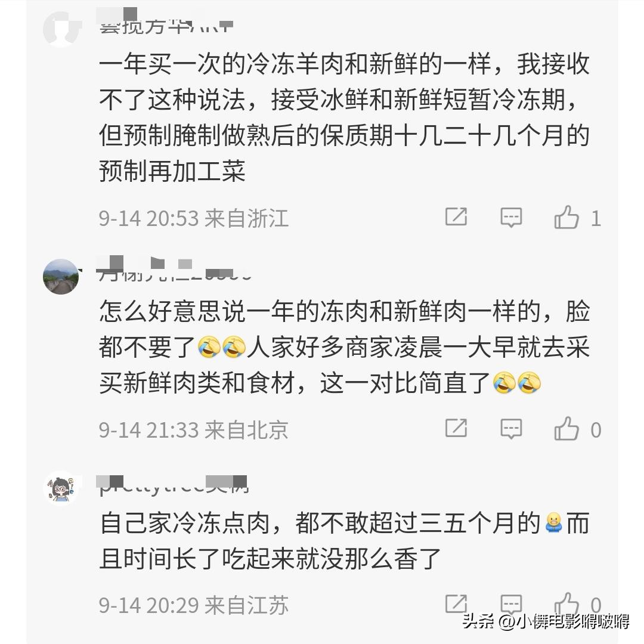This screenshot has width=644, height=644.
Task: Share the Jiangsu comment via share icon
Action: (456, 603)
